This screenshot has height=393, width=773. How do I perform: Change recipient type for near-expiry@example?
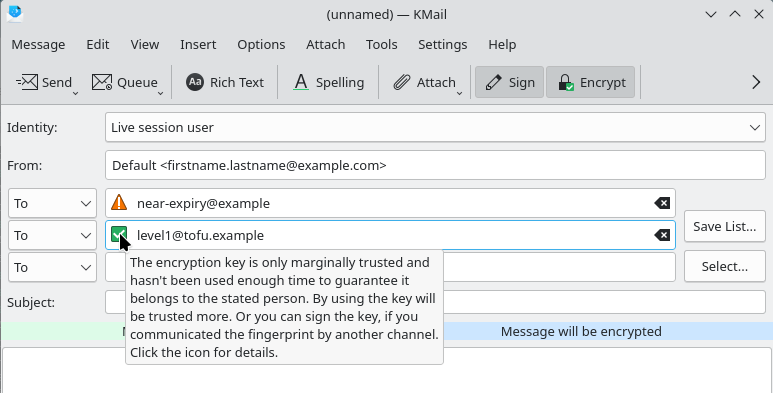point(52,203)
